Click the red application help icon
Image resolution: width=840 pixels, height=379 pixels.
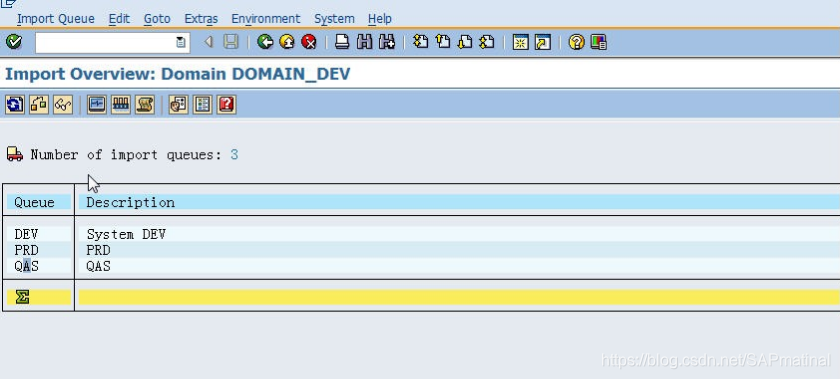coord(227,104)
